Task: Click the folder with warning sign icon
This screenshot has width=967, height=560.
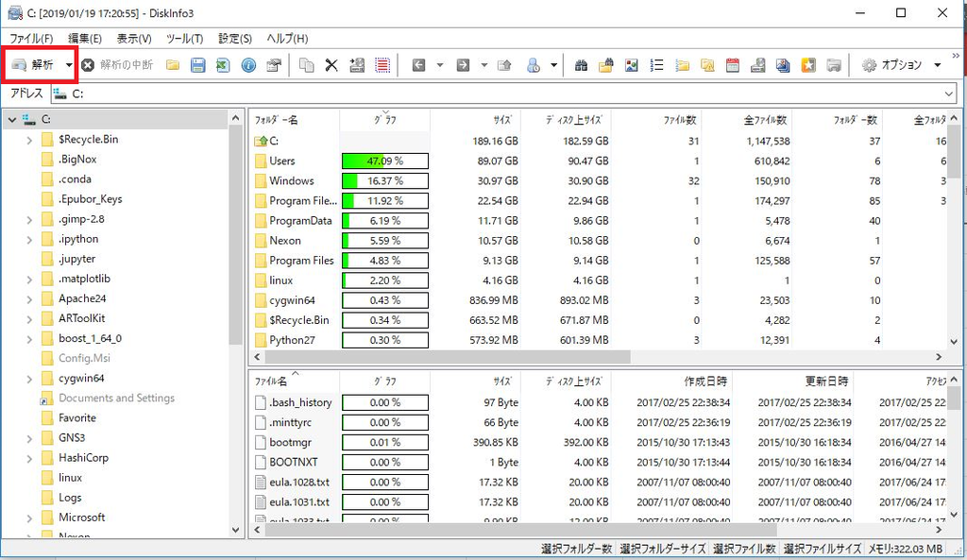Action: click(x=707, y=65)
